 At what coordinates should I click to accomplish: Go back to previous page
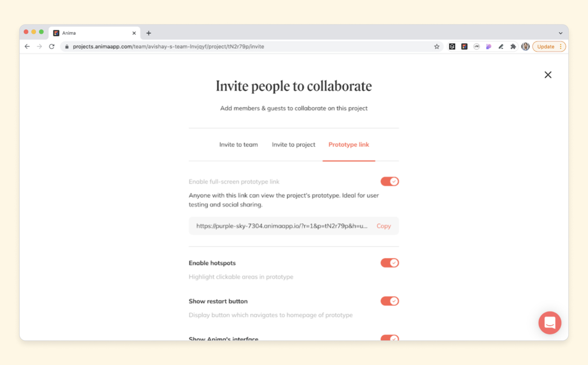coord(27,47)
